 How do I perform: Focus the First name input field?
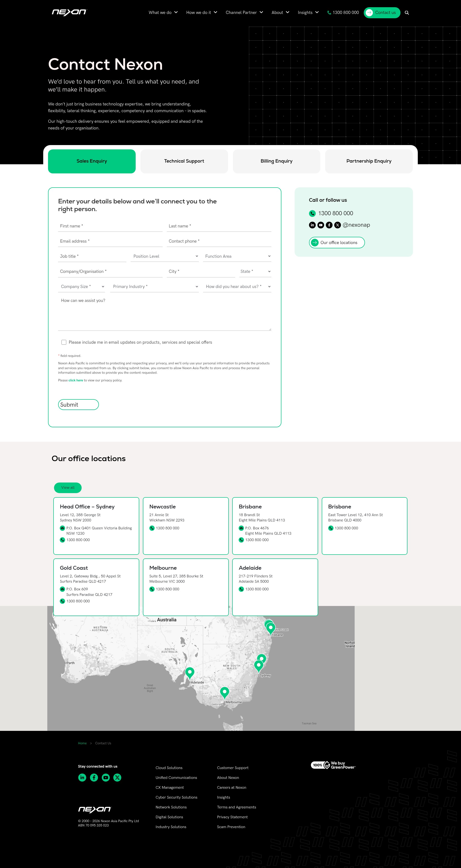click(x=110, y=226)
